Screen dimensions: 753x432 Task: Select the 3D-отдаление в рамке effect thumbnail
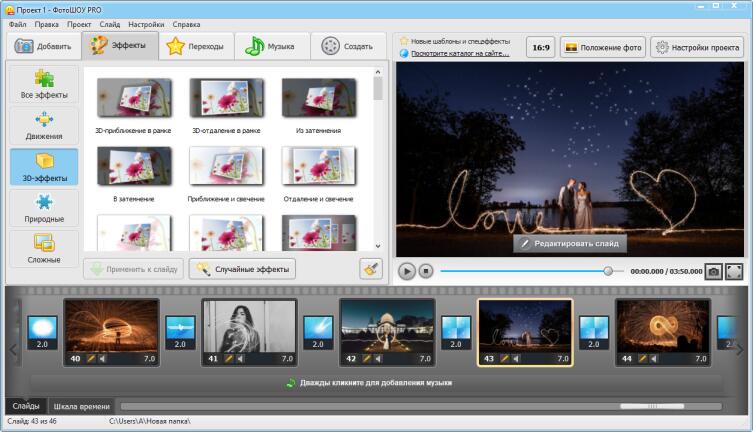click(226, 100)
